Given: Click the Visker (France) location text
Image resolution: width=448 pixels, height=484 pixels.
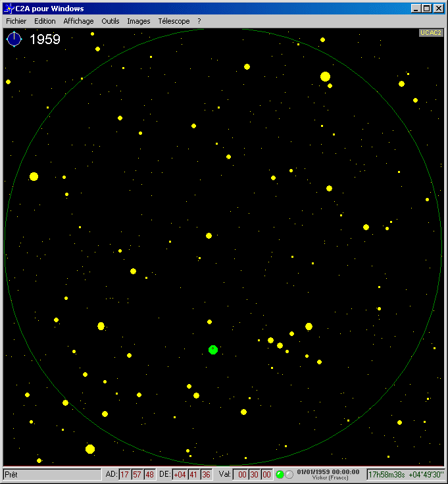Looking at the screenshot, I should 330,477.
